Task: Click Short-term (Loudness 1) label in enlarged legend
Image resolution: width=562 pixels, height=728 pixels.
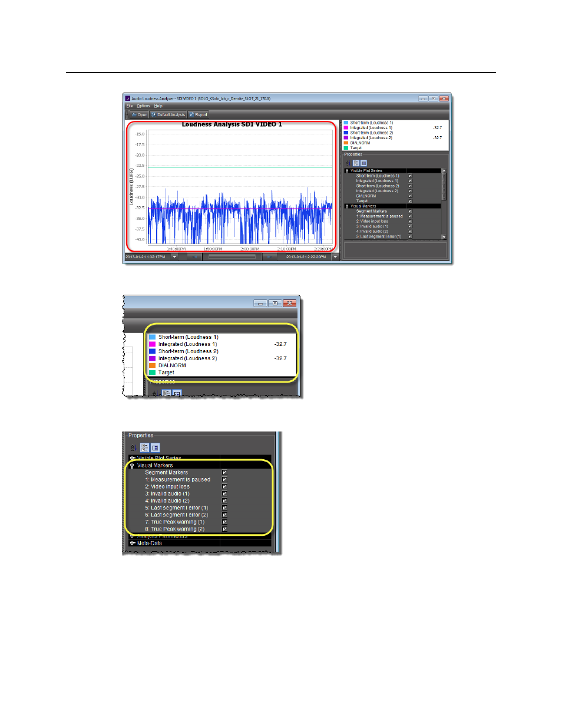Action: pos(188,337)
